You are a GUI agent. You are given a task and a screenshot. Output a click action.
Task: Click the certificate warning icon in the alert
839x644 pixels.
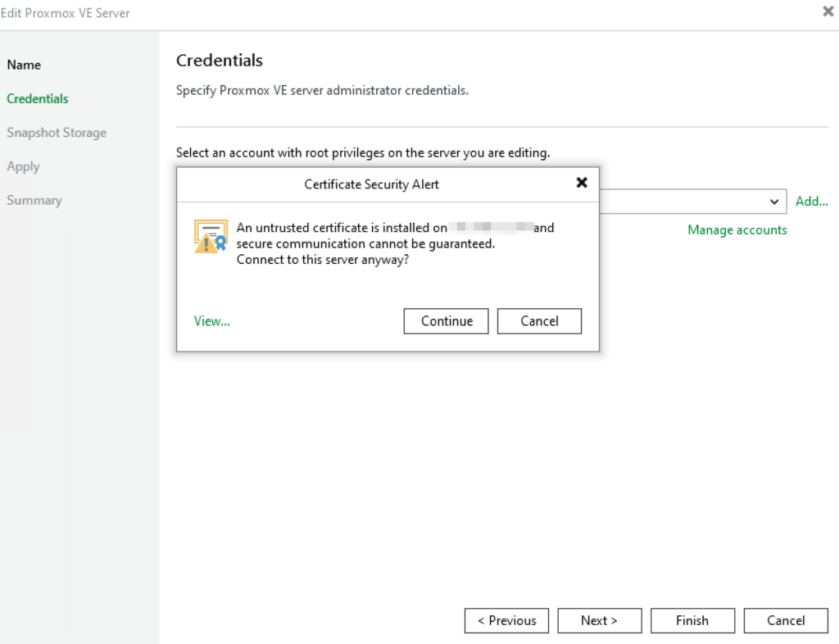pyautogui.click(x=210, y=236)
